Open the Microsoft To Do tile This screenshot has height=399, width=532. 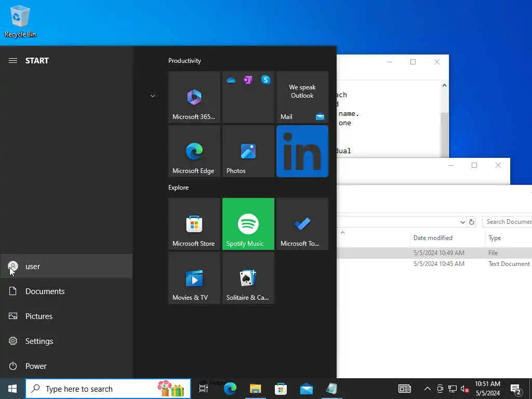[x=302, y=224]
